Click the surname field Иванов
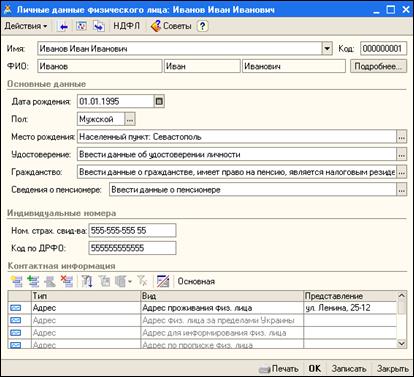 coord(100,66)
